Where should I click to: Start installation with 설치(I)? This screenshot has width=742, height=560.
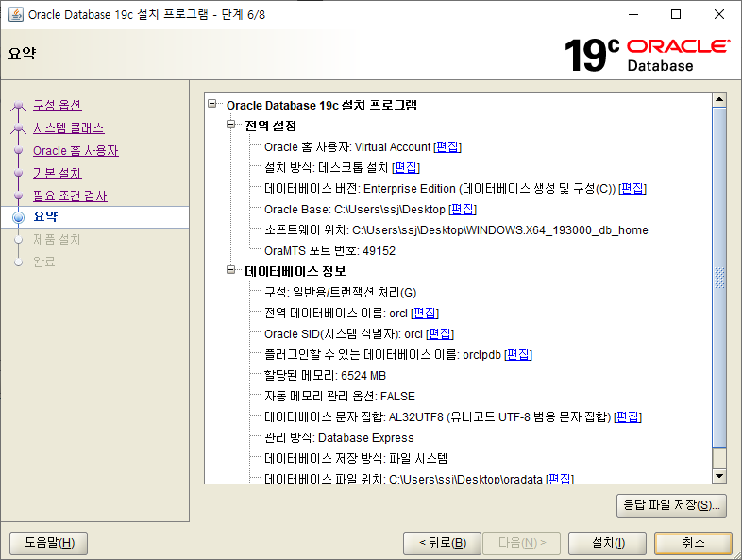(608, 543)
